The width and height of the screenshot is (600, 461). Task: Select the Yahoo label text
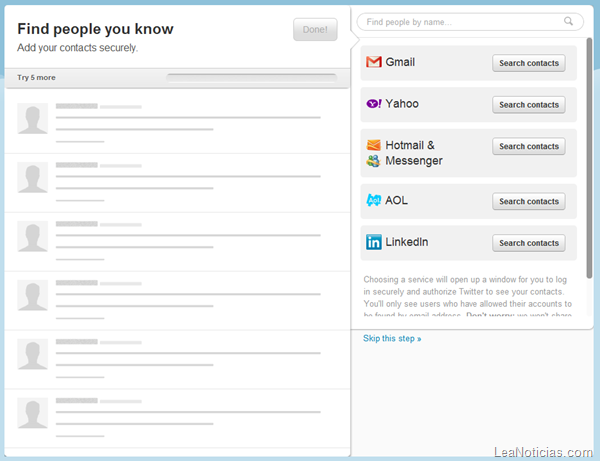point(402,104)
